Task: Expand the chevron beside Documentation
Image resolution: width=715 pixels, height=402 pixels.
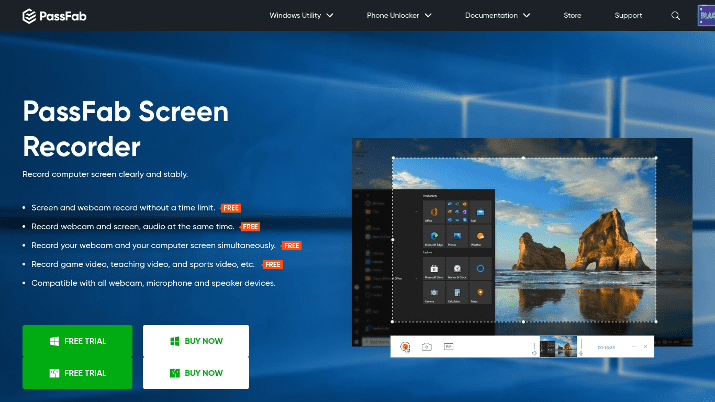Action: (526, 15)
